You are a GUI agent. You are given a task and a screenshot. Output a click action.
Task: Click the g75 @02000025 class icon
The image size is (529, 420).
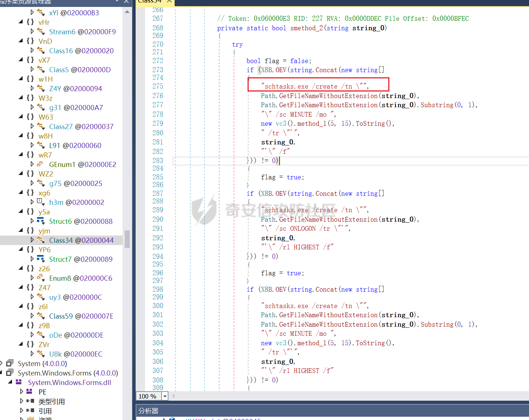41,183
